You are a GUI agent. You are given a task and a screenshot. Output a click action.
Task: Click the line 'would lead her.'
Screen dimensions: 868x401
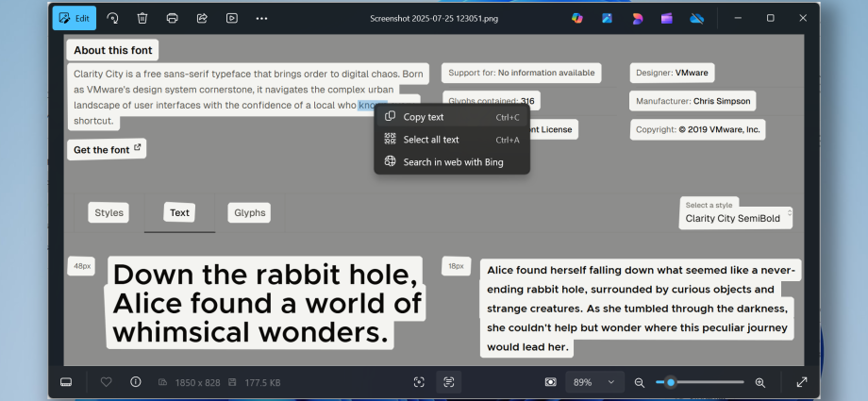[527, 347]
